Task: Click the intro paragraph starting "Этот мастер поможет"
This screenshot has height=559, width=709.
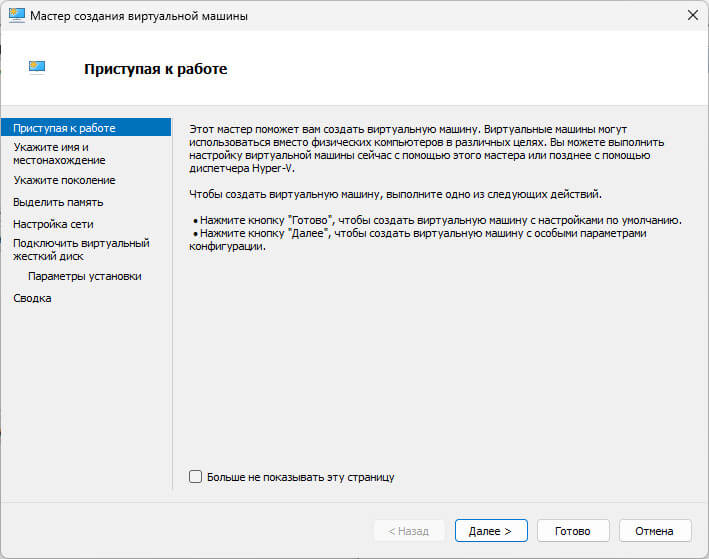Action: [x=426, y=149]
